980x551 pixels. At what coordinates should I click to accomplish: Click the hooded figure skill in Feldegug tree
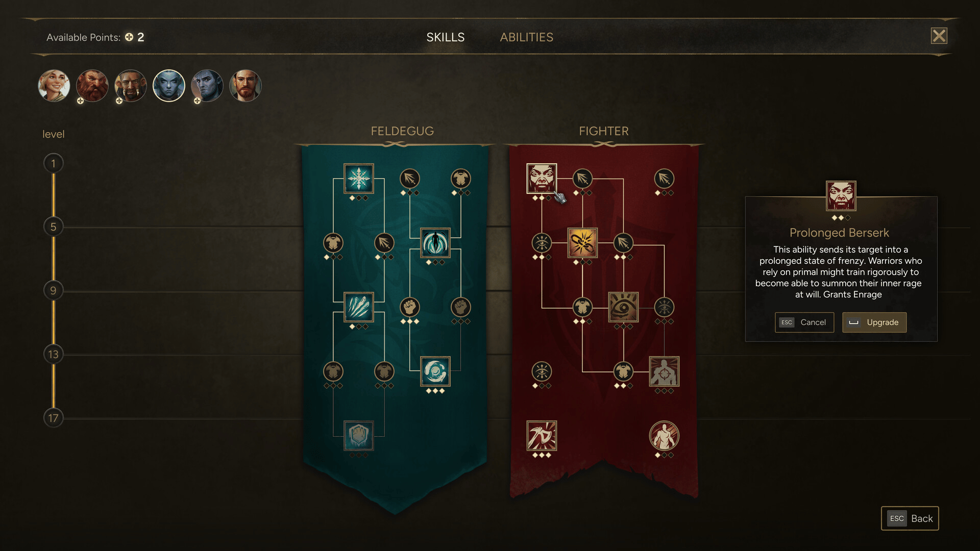click(x=435, y=243)
